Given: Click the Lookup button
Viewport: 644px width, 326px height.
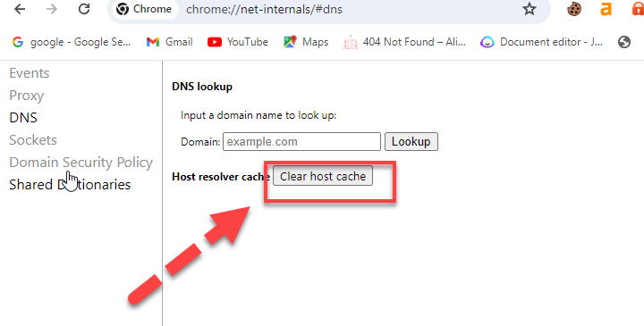Looking at the screenshot, I should coord(411,141).
